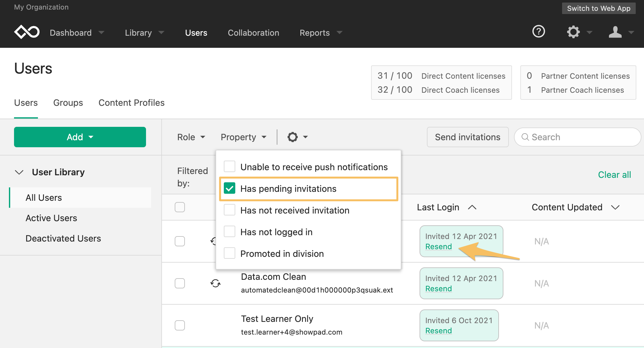Expand the Reports dropdown arrow
This screenshot has width=644, height=348.
click(340, 33)
